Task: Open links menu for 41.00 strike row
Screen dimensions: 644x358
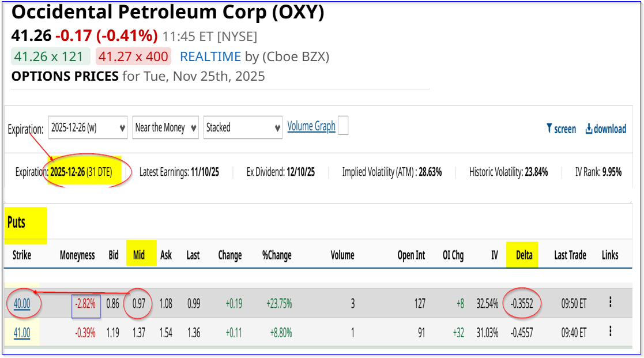Action: tap(610, 331)
